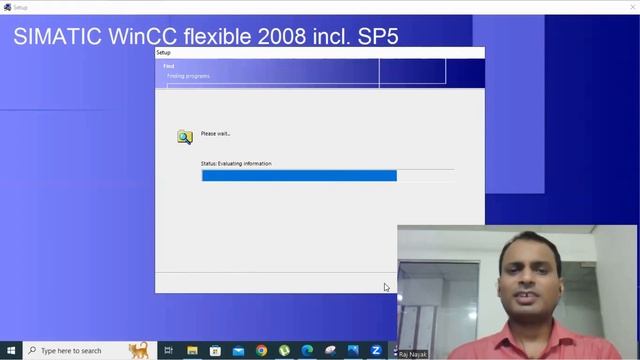640x360 pixels.
Task: Click the 'Please wait...' text
Action: click(216, 133)
